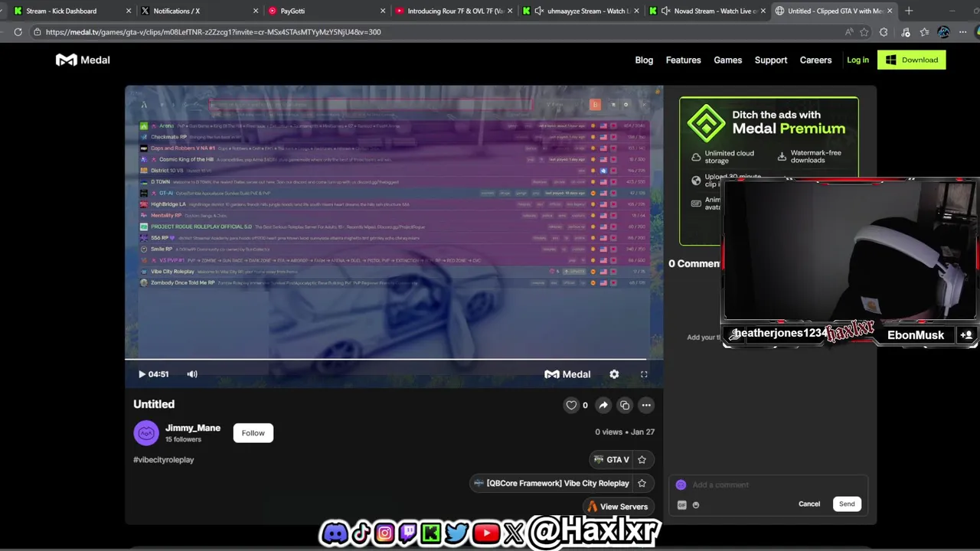The image size is (980, 551).
Task: Close the PayGotti tab
Action: coord(383,11)
